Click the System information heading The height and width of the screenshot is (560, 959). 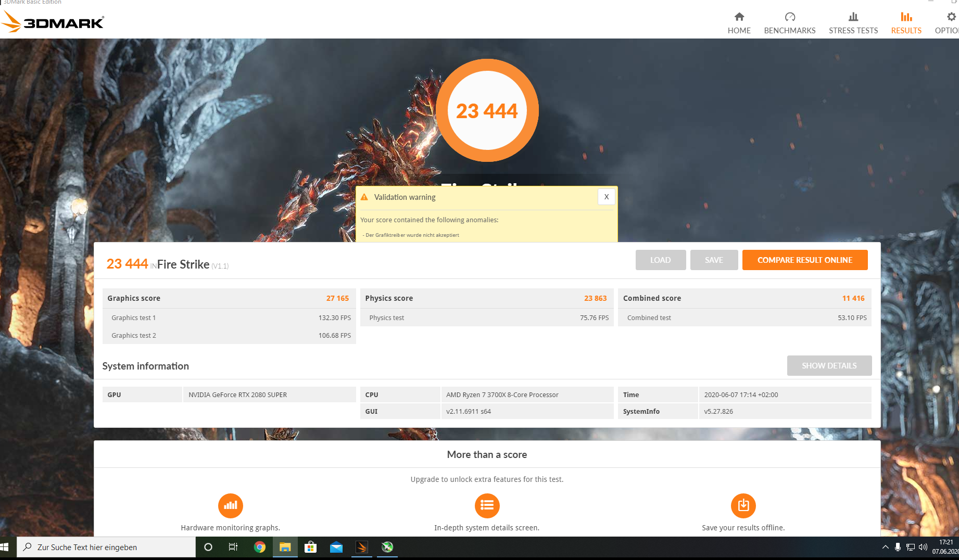(145, 366)
